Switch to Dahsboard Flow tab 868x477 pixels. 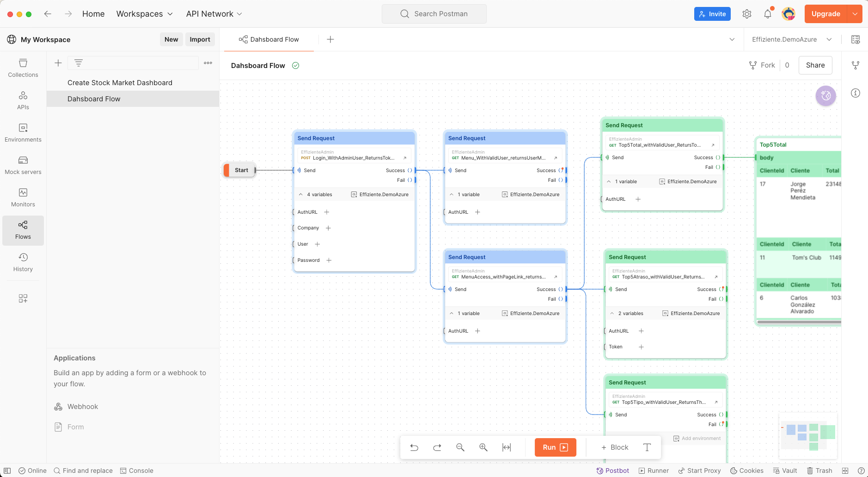(x=269, y=39)
